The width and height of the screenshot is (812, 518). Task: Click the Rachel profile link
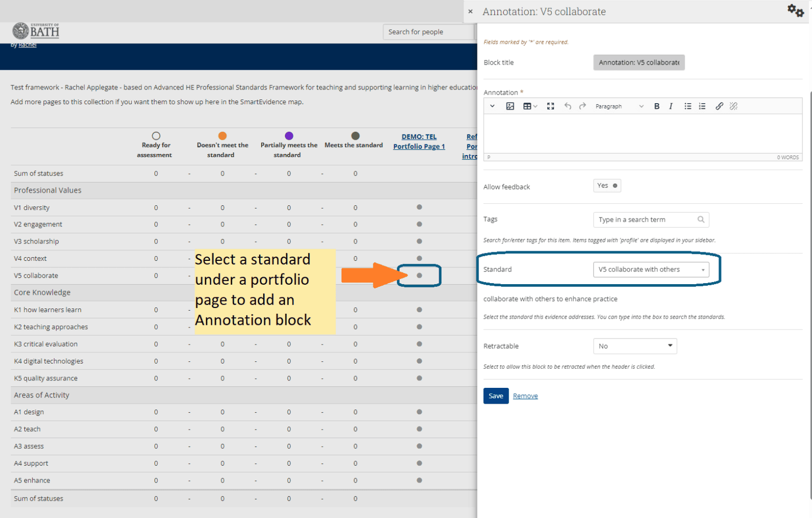point(27,44)
